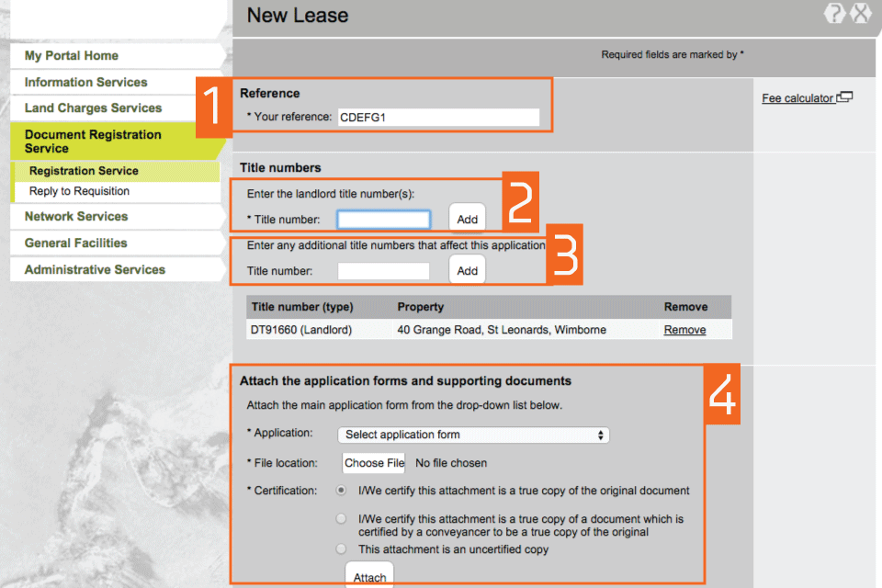
Task: Open Administrative Services menu item
Action: [x=95, y=270]
